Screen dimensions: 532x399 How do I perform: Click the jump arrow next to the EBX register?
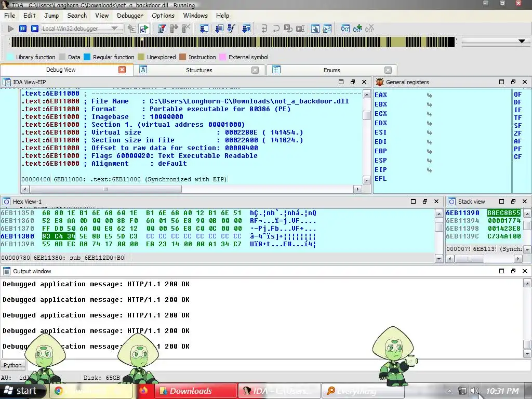coord(430,104)
